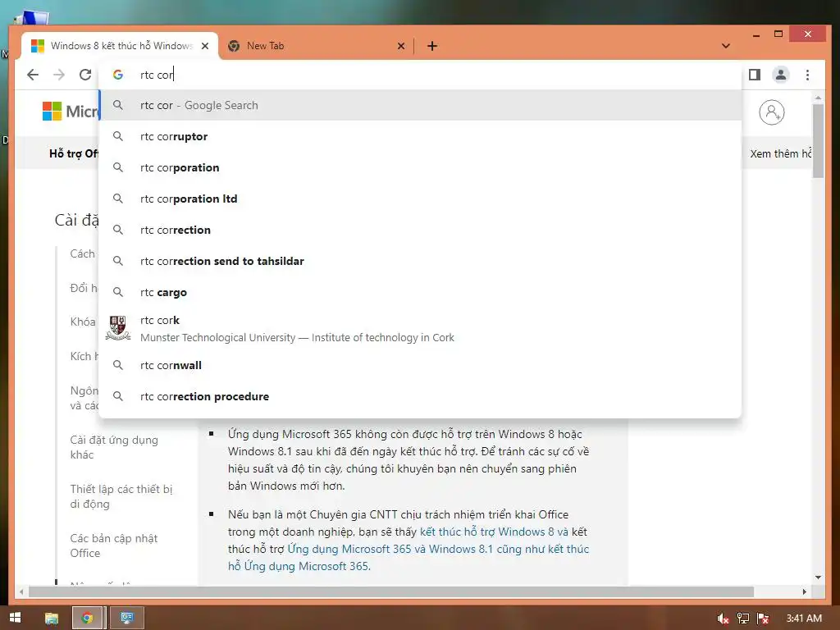Screen dimensions: 840x630
Task: Click the horizontal scrollbar thumb
Action: (391, 592)
